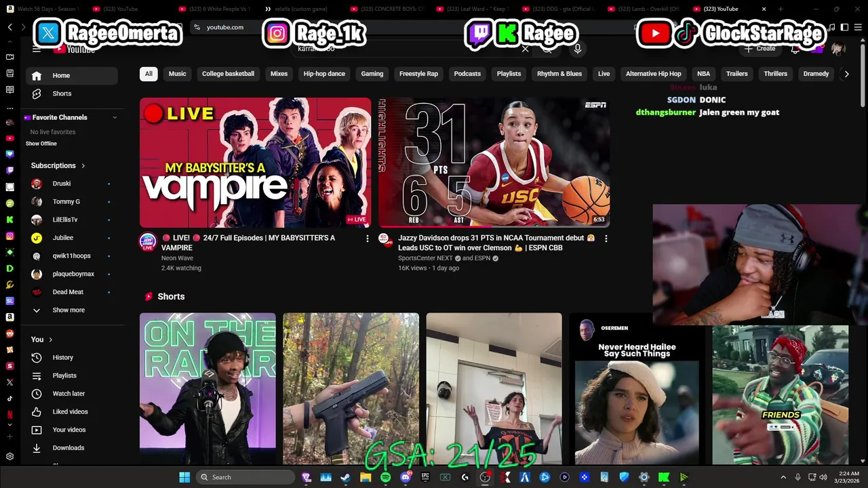Start voice search with the microphone icon

(x=578, y=49)
